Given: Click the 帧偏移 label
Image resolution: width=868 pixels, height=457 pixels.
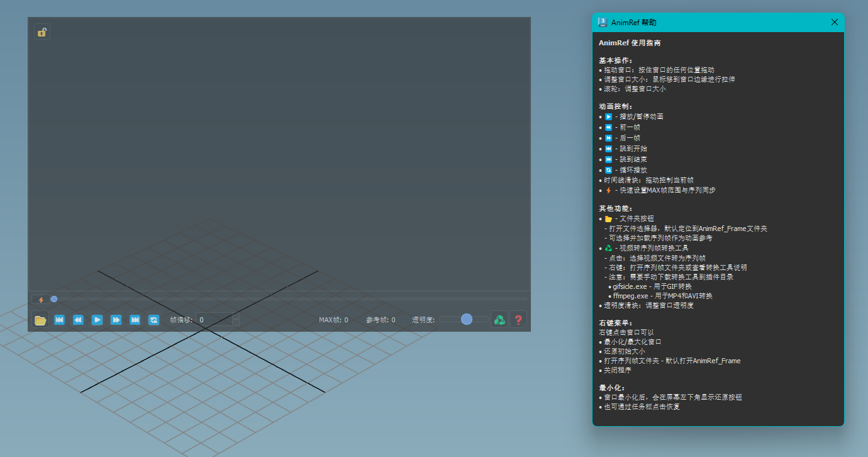Looking at the screenshot, I should [181, 320].
